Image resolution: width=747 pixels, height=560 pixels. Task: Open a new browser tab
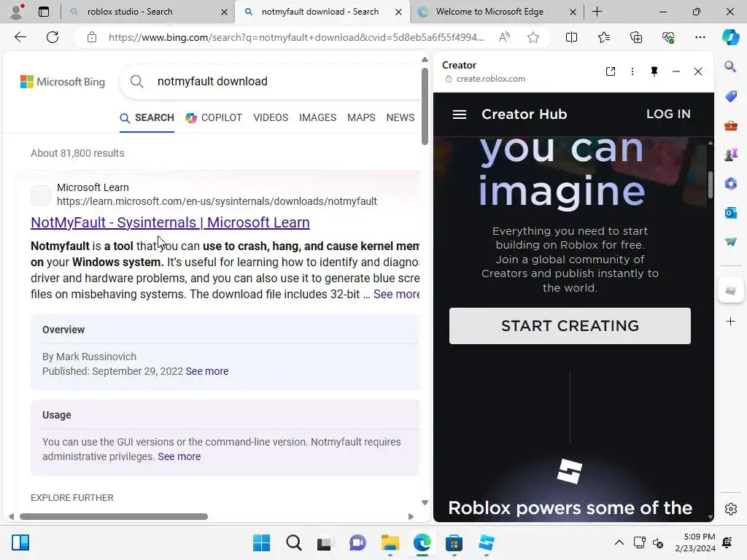coord(597,12)
